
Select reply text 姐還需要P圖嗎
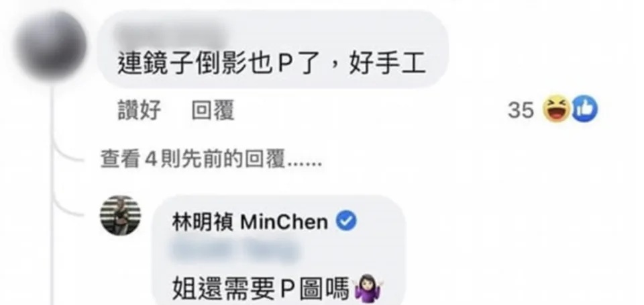[x=260, y=288]
